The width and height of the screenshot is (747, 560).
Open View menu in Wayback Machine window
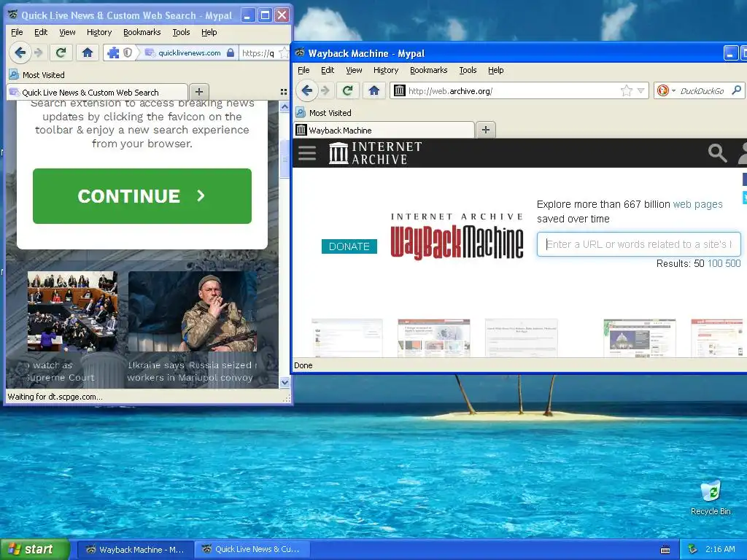click(354, 70)
